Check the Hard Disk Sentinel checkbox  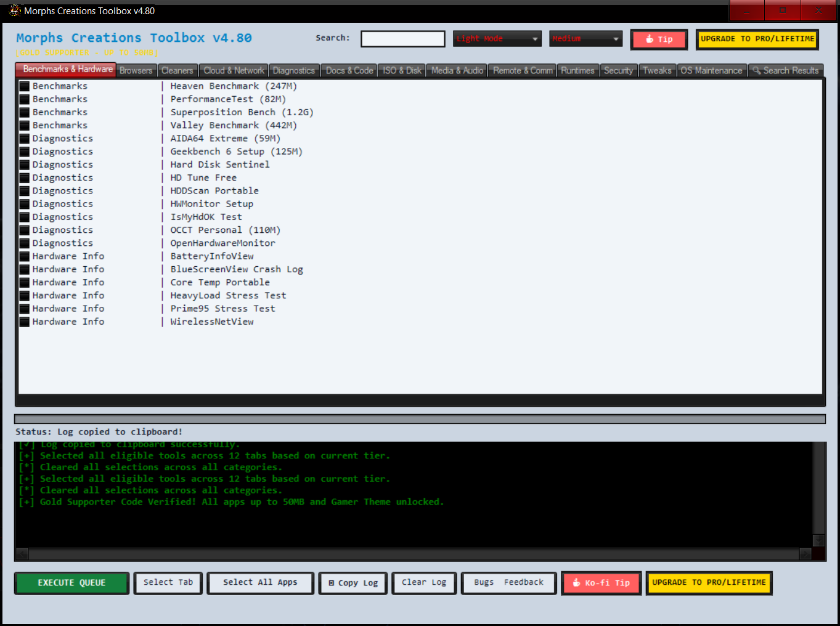[25, 165]
